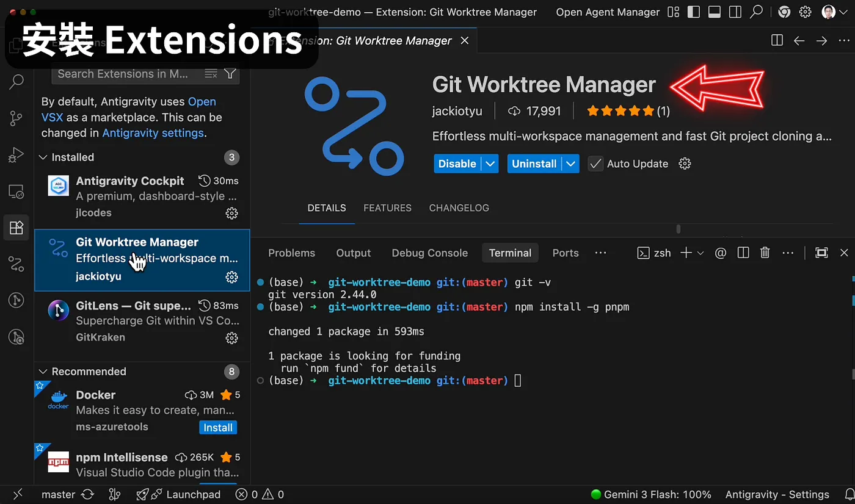Click the Uninstall button

(534, 164)
